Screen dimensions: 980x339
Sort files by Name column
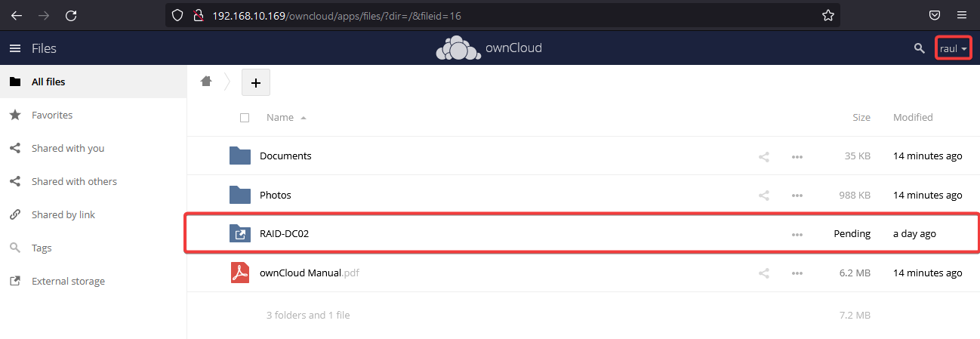280,118
